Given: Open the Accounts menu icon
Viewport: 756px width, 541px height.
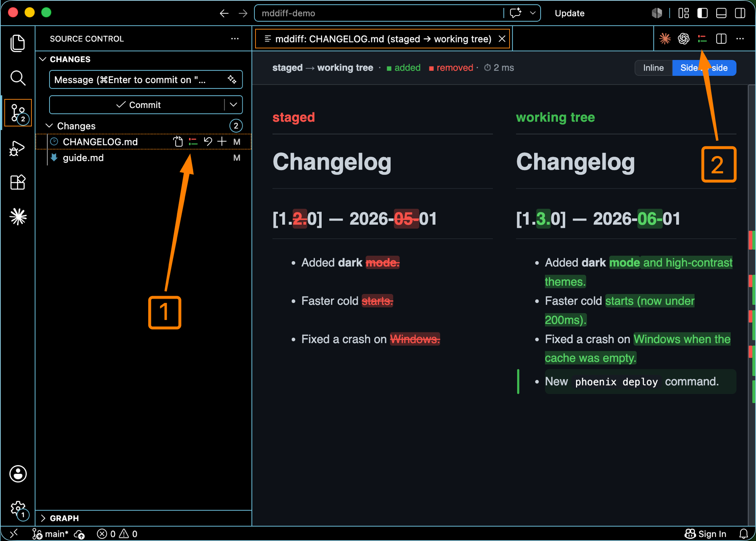Looking at the screenshot, I should click(x=18, y=473).
